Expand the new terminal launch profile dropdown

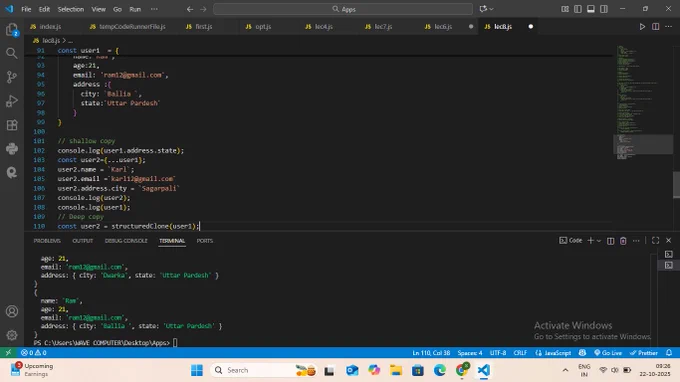pyautogui.click(x=599, y=241)
